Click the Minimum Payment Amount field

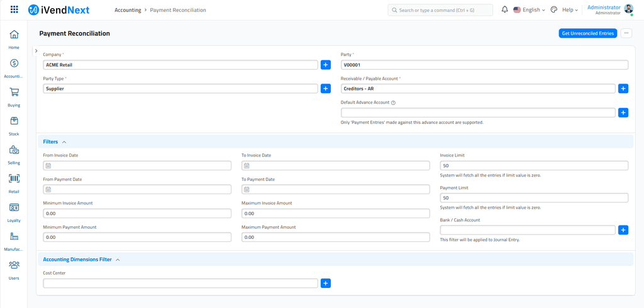(136, 238)
